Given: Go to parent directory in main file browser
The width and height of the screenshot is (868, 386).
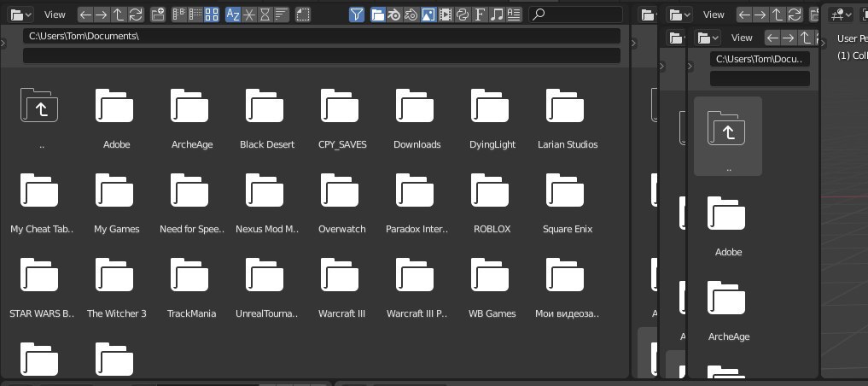Looking at the screenshot, I should tap(118, 15).
